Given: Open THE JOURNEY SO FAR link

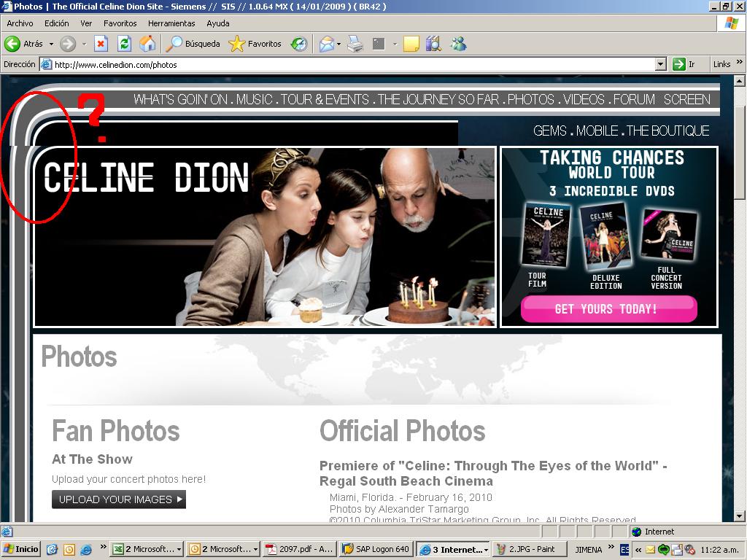Looking at the screenshot, I should click(x=438, y=99).
